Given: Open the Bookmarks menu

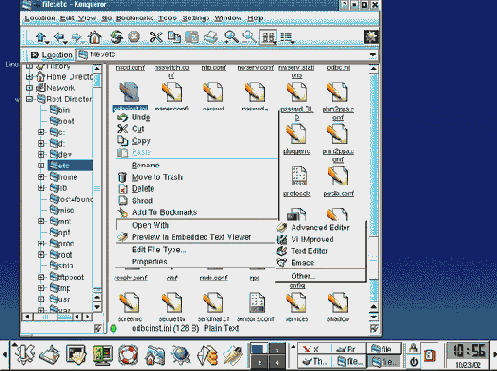Looking at the screenshot, I should pyautogui.click(x=134, y=18).
